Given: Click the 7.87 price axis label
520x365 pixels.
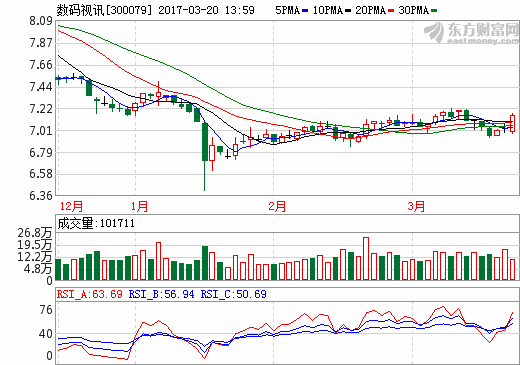Looking at the screenshot, I should pos(41,43).
